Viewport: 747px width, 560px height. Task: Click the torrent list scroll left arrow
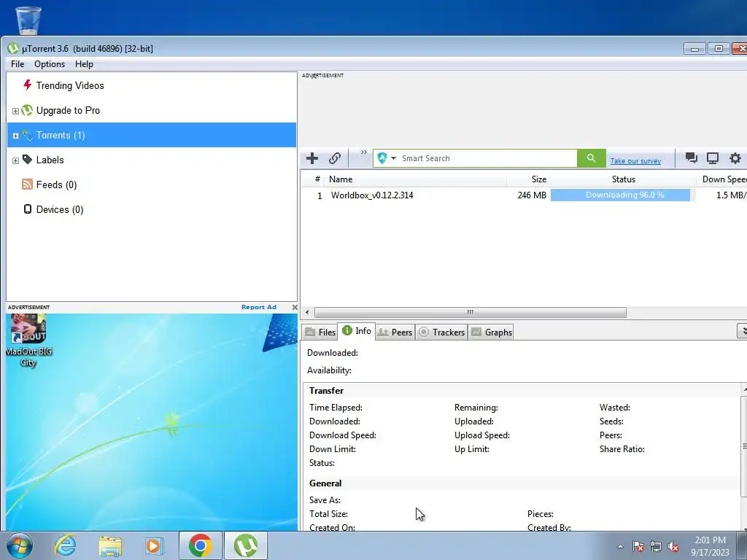[307, 312]
